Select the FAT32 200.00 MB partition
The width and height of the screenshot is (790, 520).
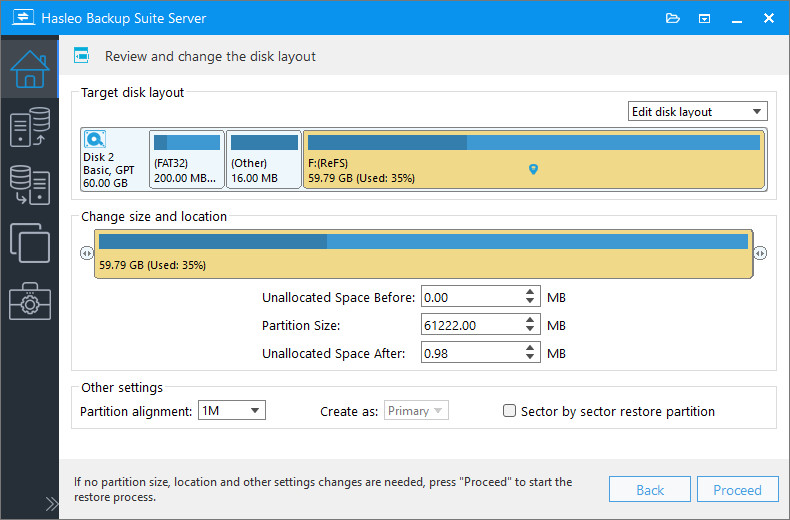click(187, 159)
